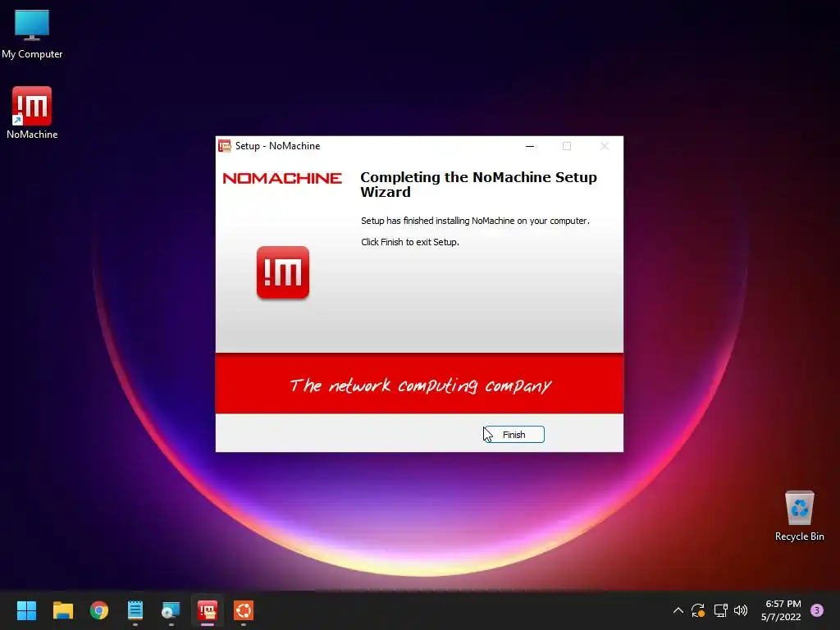The image size is (840, 630).
Task: Click the 'Completing the NoMachine Setup Wizard' heading
Action: point(478,185)
